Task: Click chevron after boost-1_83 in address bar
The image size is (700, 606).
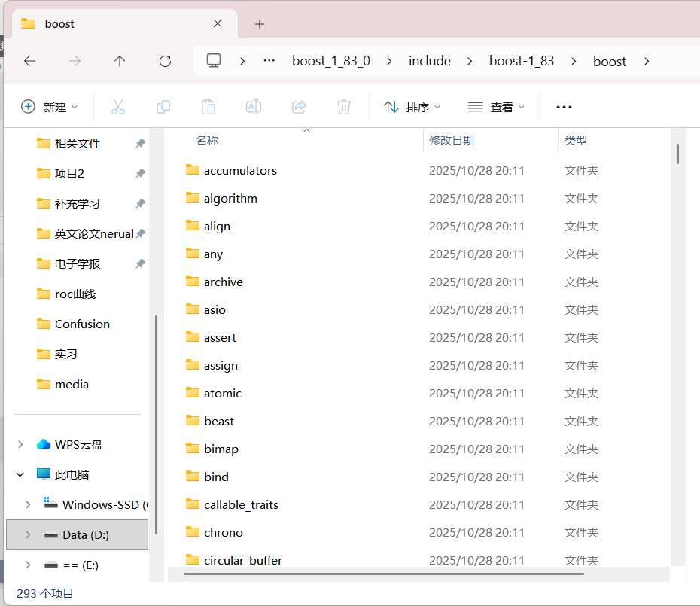Action: tap(574, 61)
